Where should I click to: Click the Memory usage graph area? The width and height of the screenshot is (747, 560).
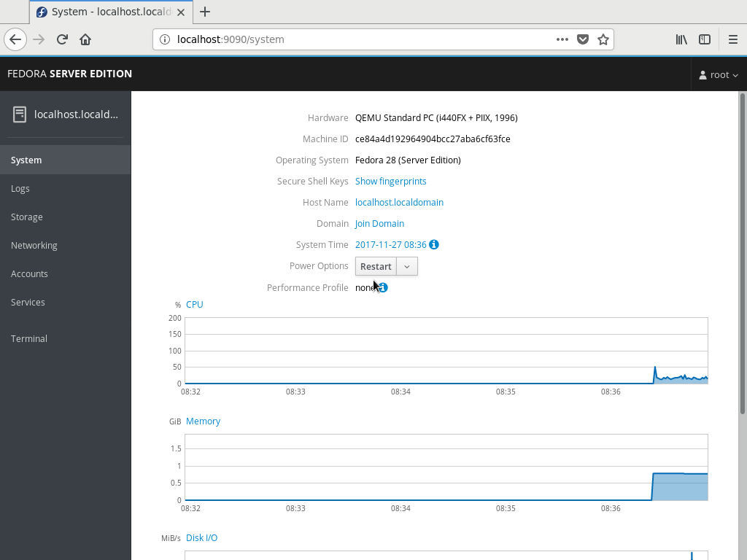[x=446, y=467]
